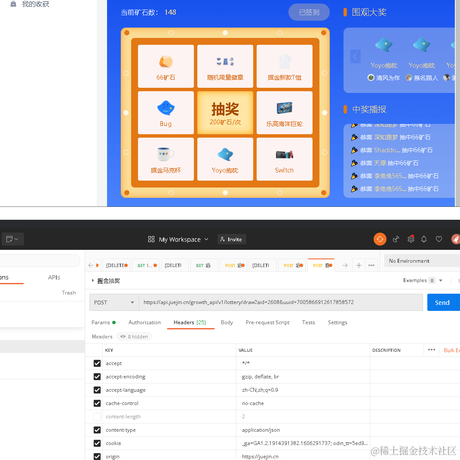Open the satellite capture requests icon
This screenshot has width=460, height=460.
click(396, 239)
